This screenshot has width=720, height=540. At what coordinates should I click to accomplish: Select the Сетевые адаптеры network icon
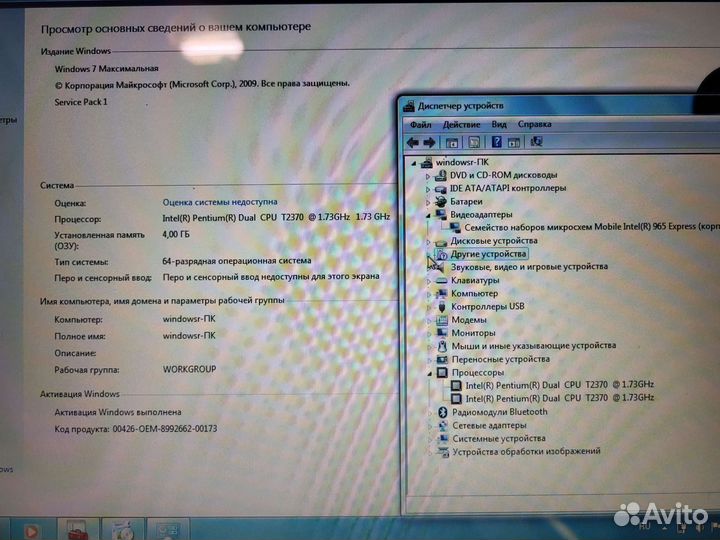(443, 426)
